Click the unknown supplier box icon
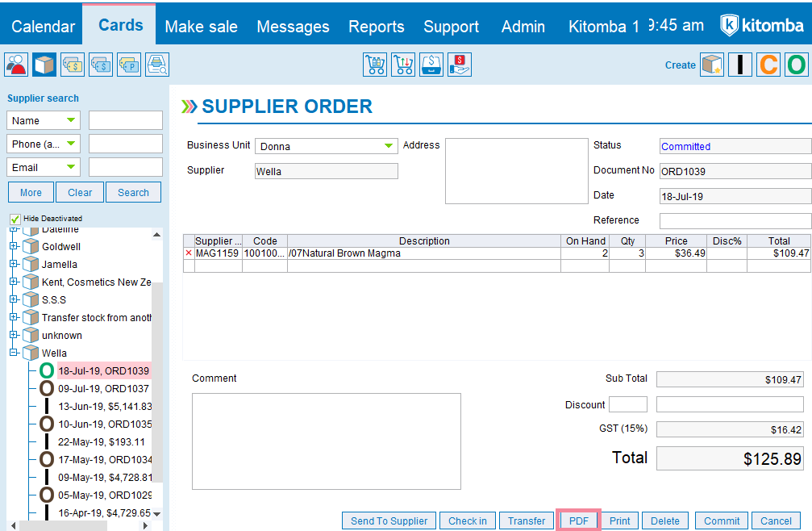The width and height of the screenshot is (812, 531). click(31, 335)
